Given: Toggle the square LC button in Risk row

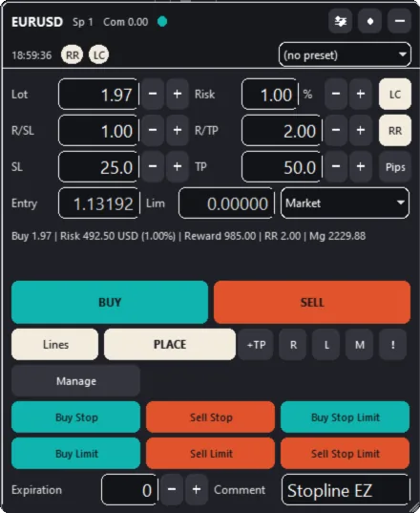Looking at the screenshot, I should coord(395,95).
